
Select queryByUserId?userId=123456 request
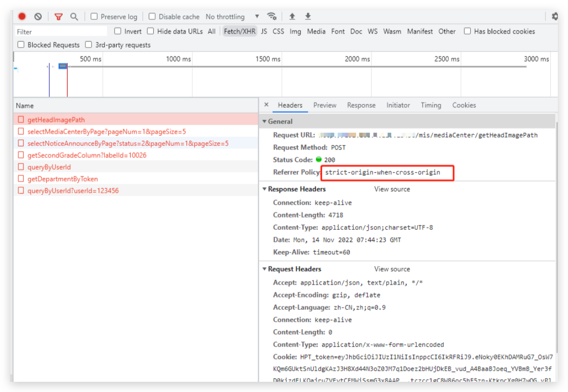136,190
